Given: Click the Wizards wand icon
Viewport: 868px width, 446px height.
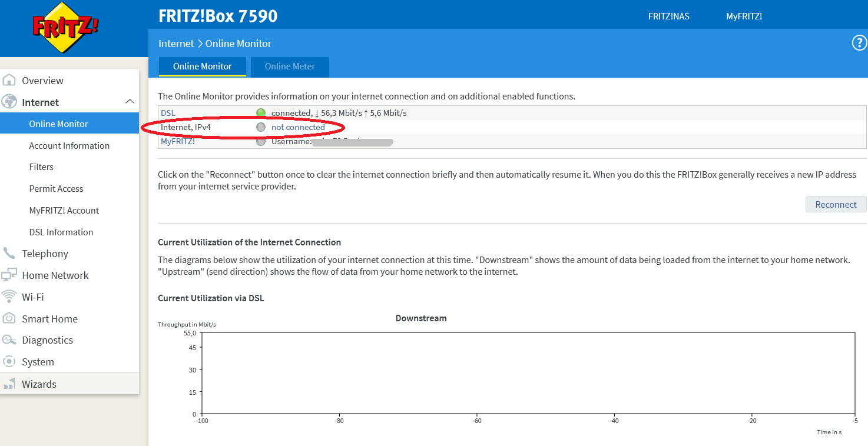Looking at the screenshot, I should pyautogui.click(x=9, y=384).
